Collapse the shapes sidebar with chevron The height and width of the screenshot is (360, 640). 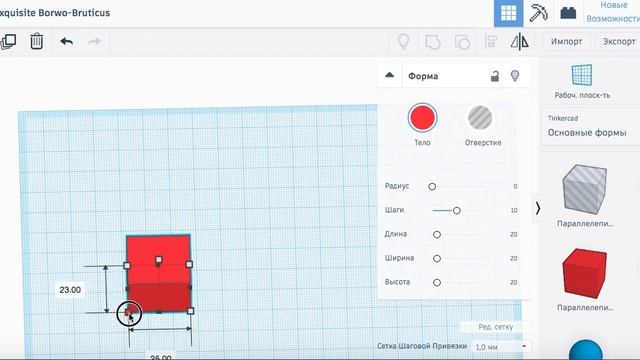tap(538, 209)
